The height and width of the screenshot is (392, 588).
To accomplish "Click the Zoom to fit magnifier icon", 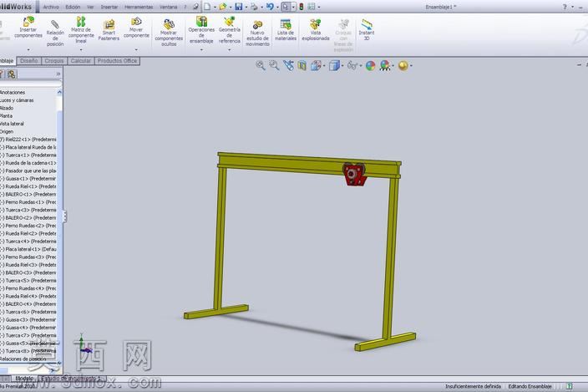I will pos(261,66).
